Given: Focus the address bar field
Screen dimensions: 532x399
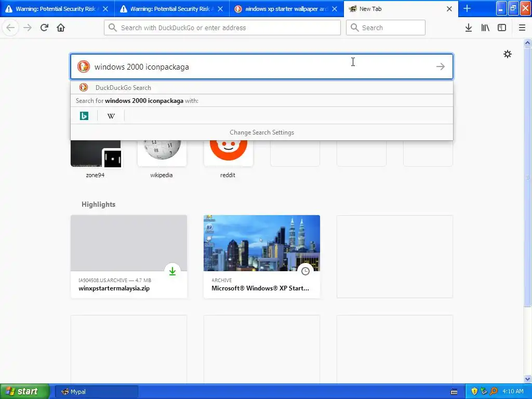Looking at the screenshot, I should point(222,28).
